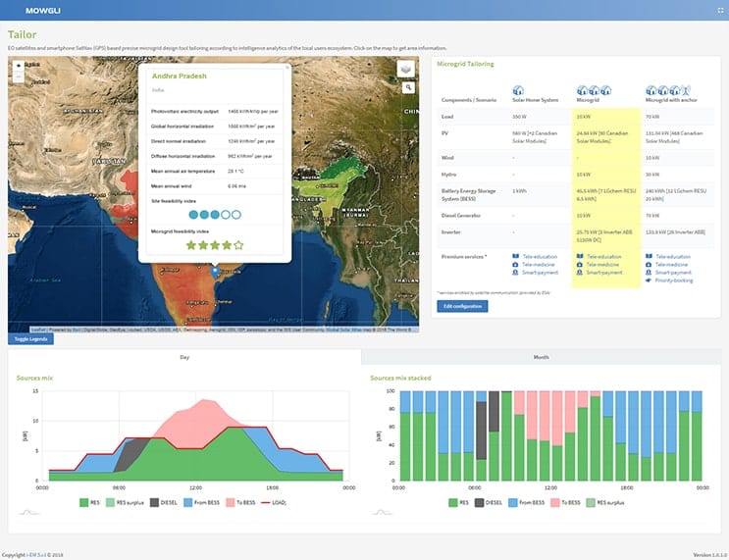This screenshot has width=729, height=560.
Task: Click the Tailor page title
Action: (x=22, y=34)
